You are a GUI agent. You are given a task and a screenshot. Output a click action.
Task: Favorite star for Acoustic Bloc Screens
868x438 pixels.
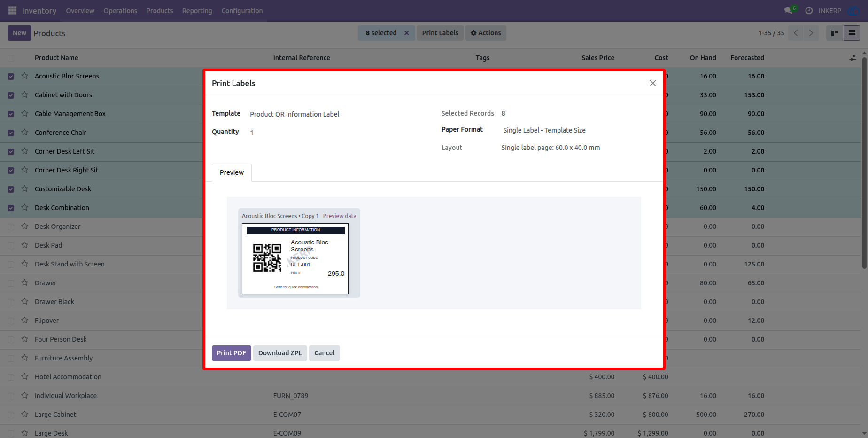25,76
